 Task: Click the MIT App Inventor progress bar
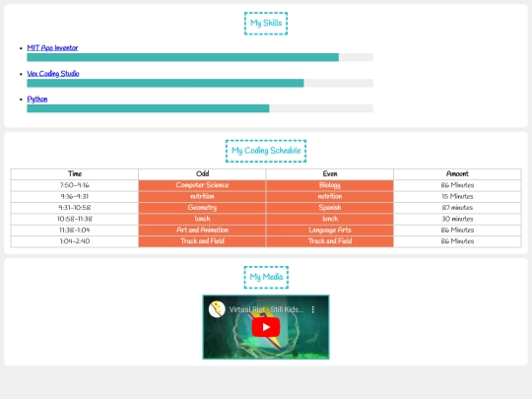[x=200, y=57]
